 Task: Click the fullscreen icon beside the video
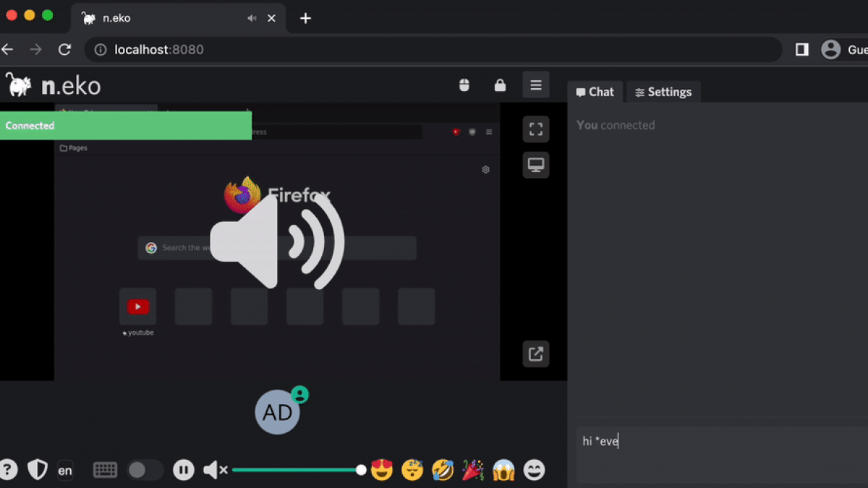click(535, 129)
